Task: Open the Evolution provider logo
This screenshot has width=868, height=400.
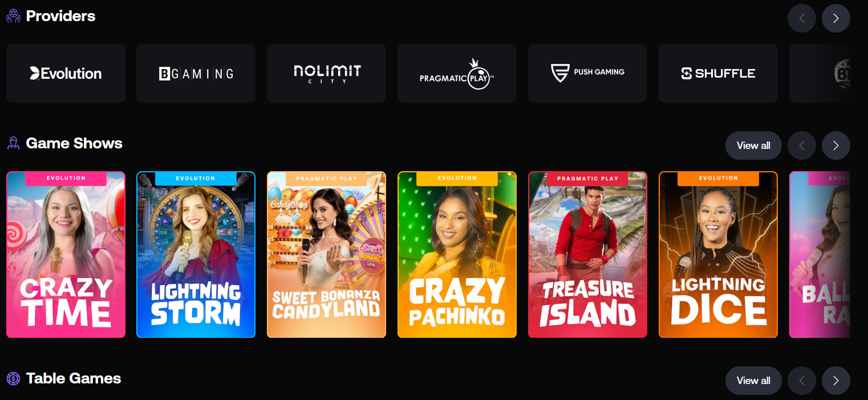Action: [x=66, y=73]
